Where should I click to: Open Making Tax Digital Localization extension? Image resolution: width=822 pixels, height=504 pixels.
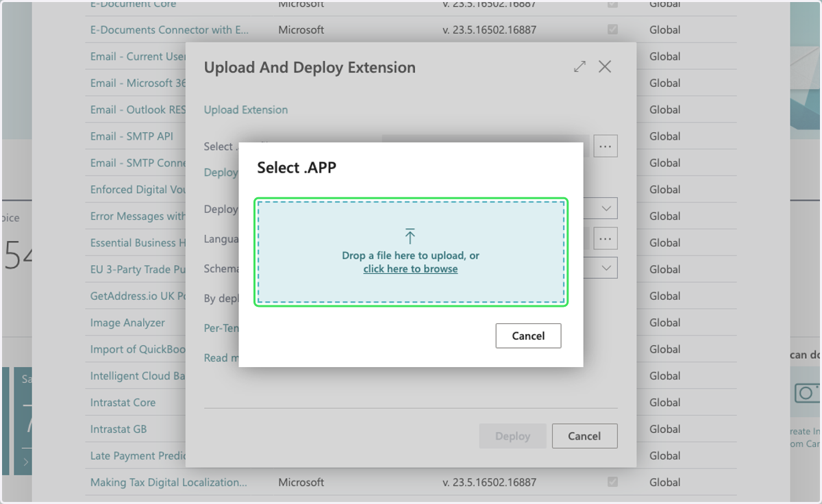[x=169, y=483]
